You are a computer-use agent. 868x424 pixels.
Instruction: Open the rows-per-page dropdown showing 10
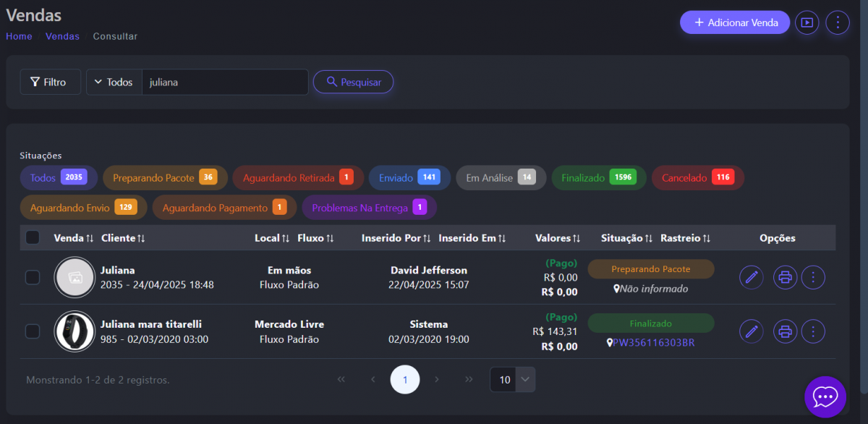pyautogui.click(x=512, y=380)
